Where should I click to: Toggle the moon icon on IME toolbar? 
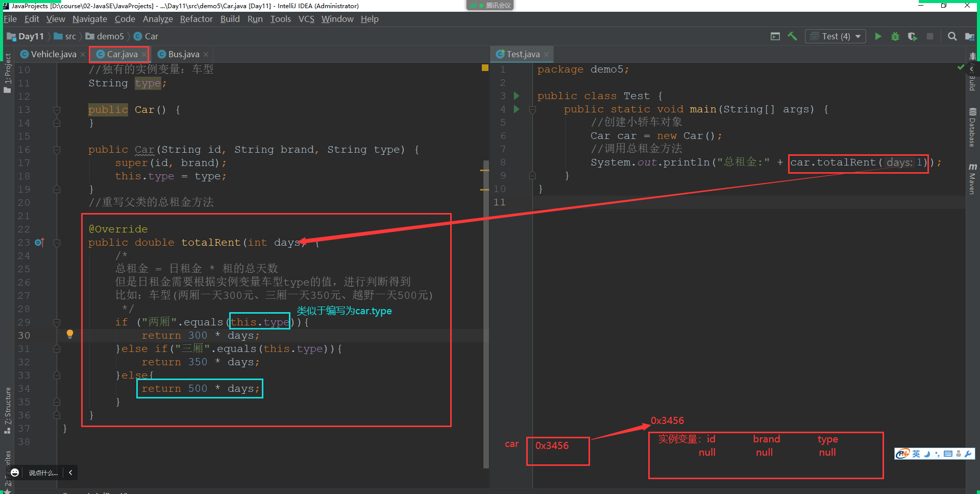pyautogui.click(x=927, y=454)
